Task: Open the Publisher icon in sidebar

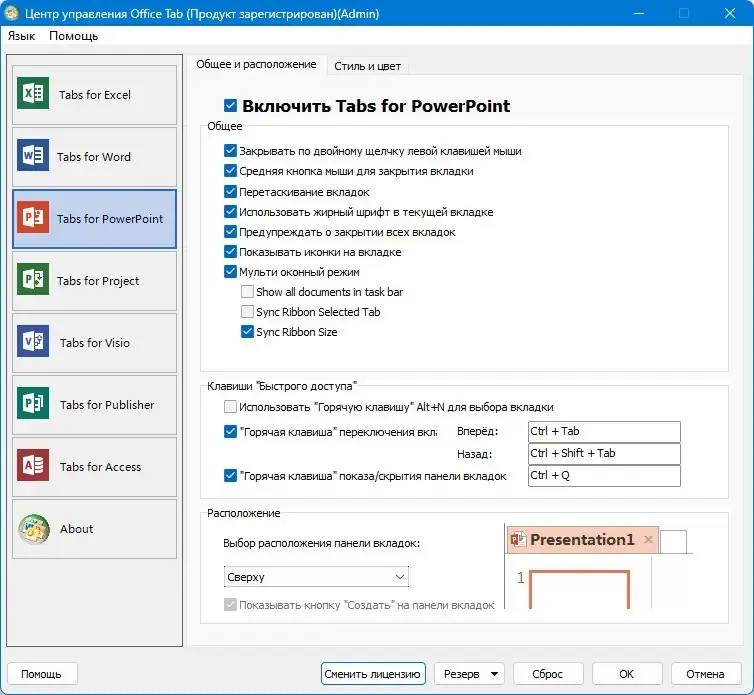Action: tap(33, 403)
